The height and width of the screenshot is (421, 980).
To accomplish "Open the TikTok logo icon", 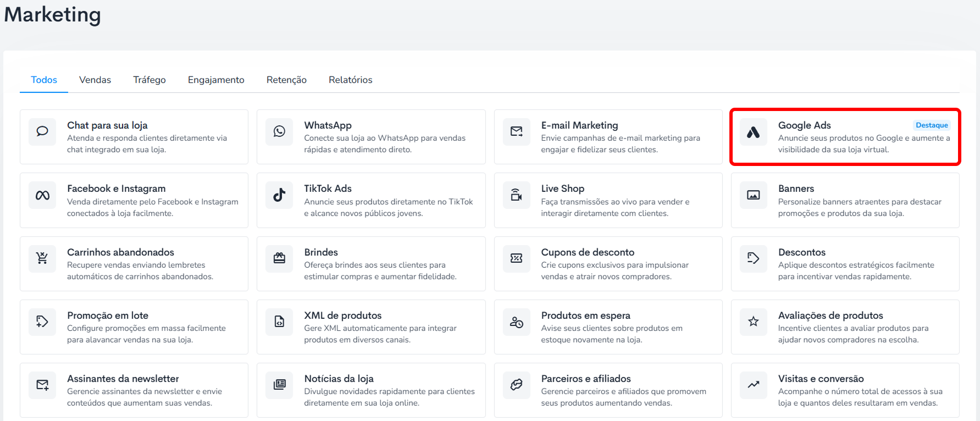I will (x=279, y=195).
